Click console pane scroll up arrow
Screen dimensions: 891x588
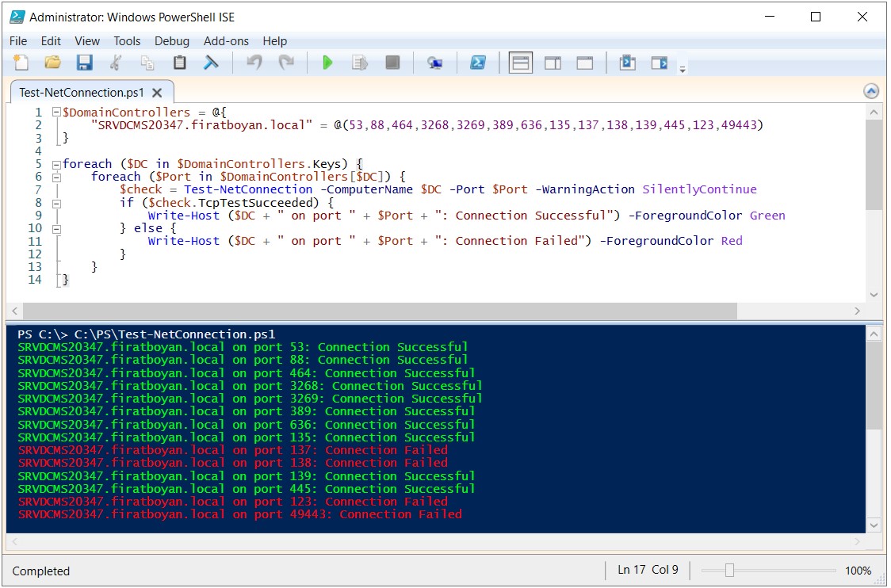point(874,334)
